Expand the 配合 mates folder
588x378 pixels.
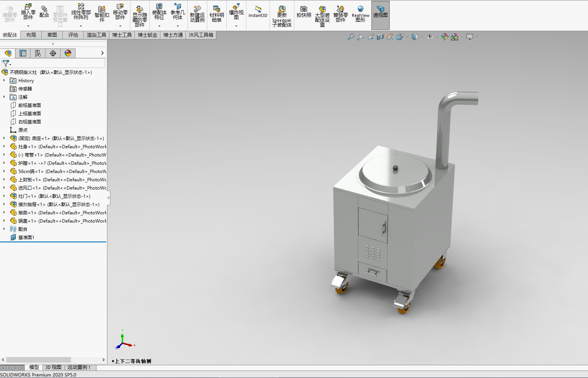(4, 229)
